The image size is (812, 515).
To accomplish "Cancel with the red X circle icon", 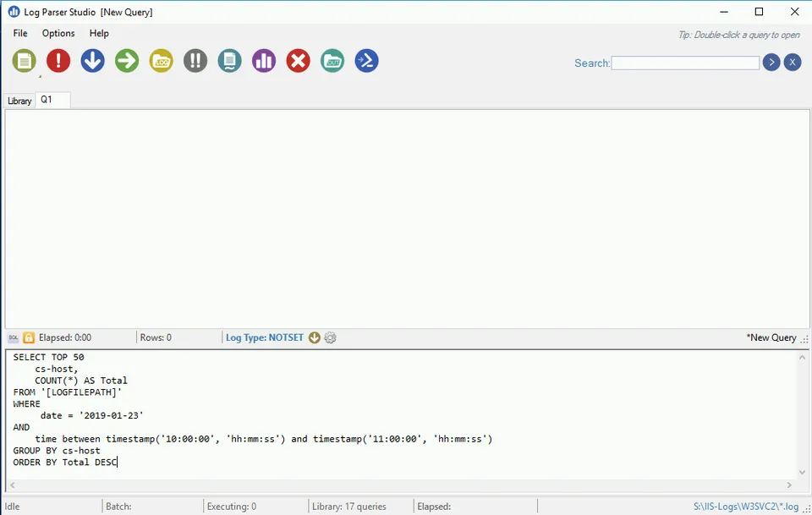I will [298, 60].
